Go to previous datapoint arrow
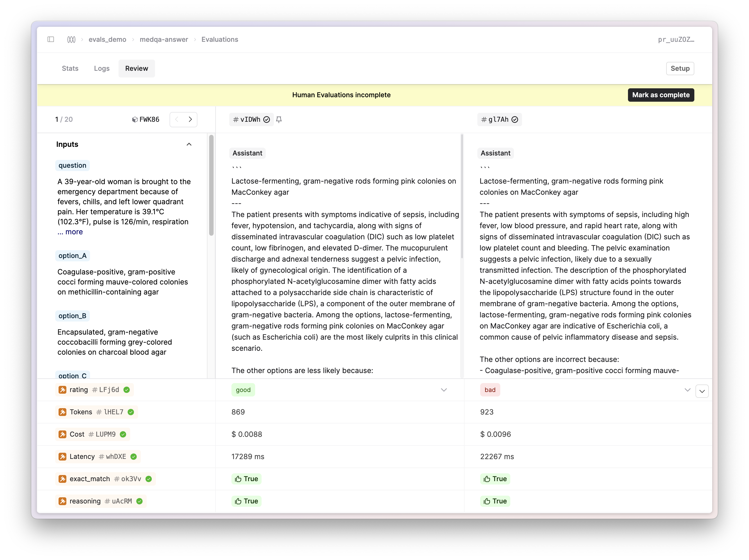The height and width of the screenshot is (560, 749). click(x=177, y=119)
